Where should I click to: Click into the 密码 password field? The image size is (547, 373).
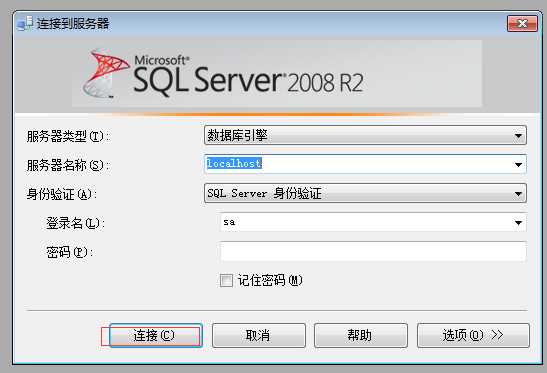tap(373, 252)
